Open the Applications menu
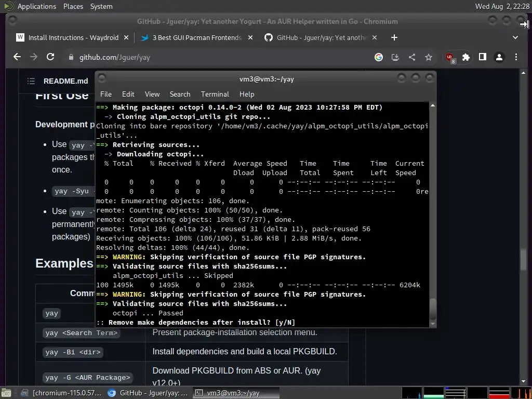Viewport: 532px width, 399px height. [37, 6]
